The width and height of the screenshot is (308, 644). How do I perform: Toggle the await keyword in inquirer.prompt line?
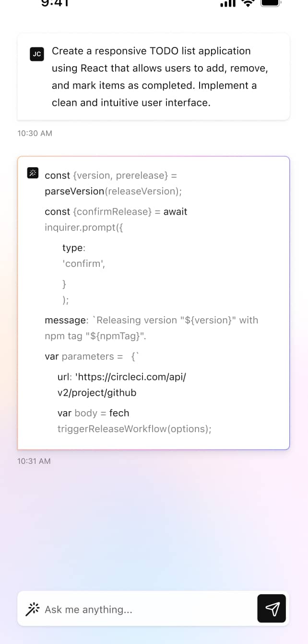coord(177,211)
